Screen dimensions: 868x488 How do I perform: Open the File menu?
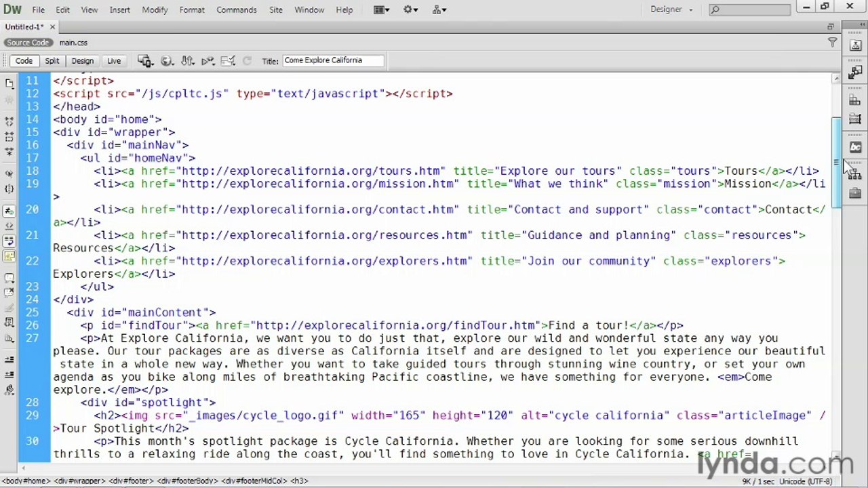[x=39, y=9]
